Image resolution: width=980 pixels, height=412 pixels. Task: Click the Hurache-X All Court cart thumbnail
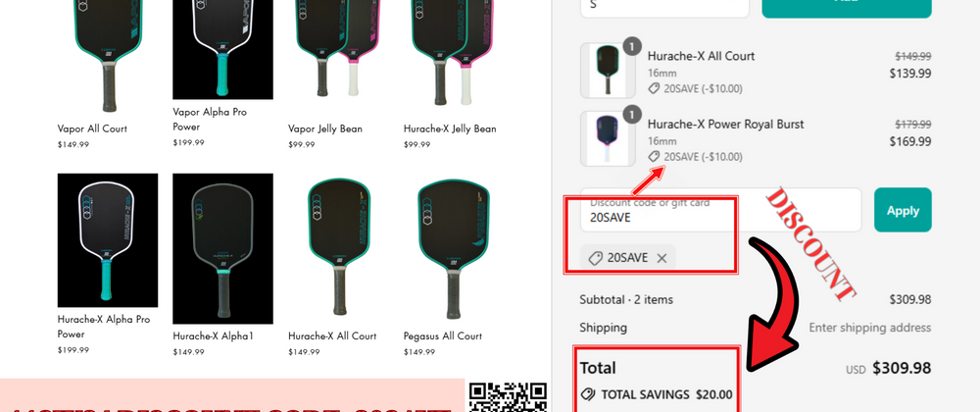(x=608, y=71)
